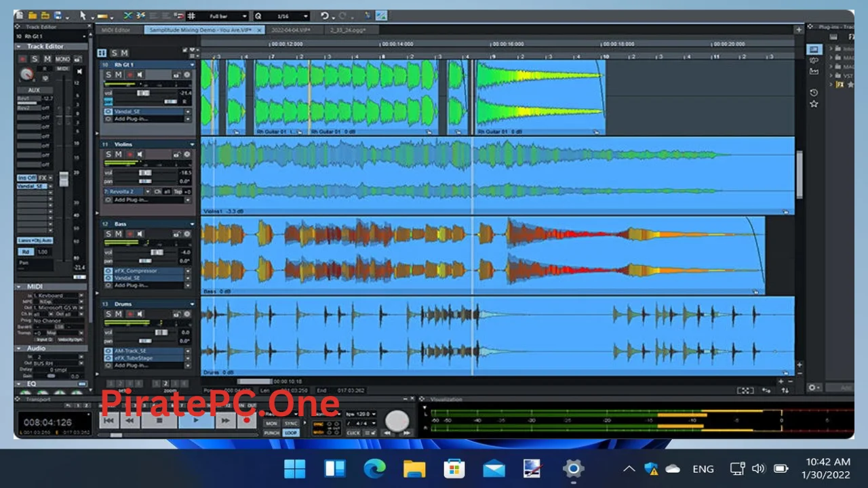
Task: Click the speaker icon on Drums track
Action: point(140,314)
